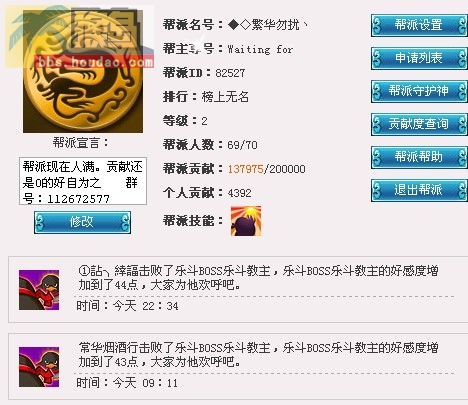Click leader name Waiting for

260,49
